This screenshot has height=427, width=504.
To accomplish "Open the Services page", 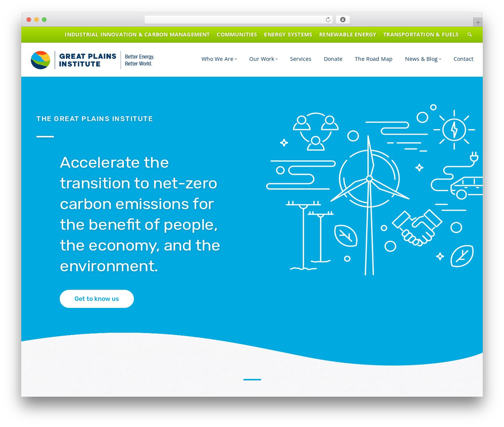I will [300, 59].
